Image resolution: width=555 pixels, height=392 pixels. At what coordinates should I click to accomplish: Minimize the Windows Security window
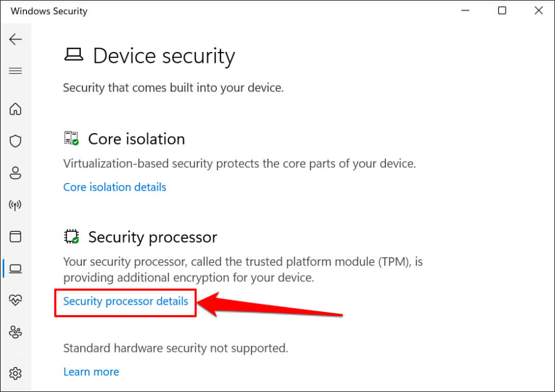tap(466, 10)
